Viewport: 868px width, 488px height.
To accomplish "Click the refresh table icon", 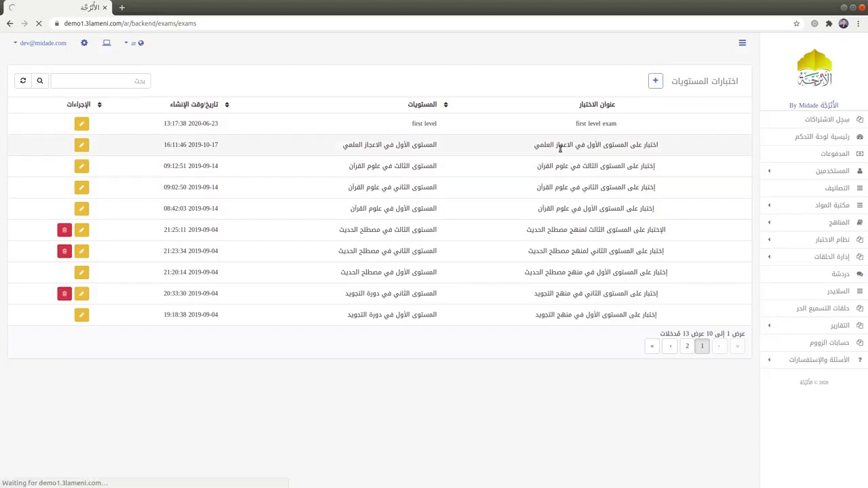I will coord(23,81).
